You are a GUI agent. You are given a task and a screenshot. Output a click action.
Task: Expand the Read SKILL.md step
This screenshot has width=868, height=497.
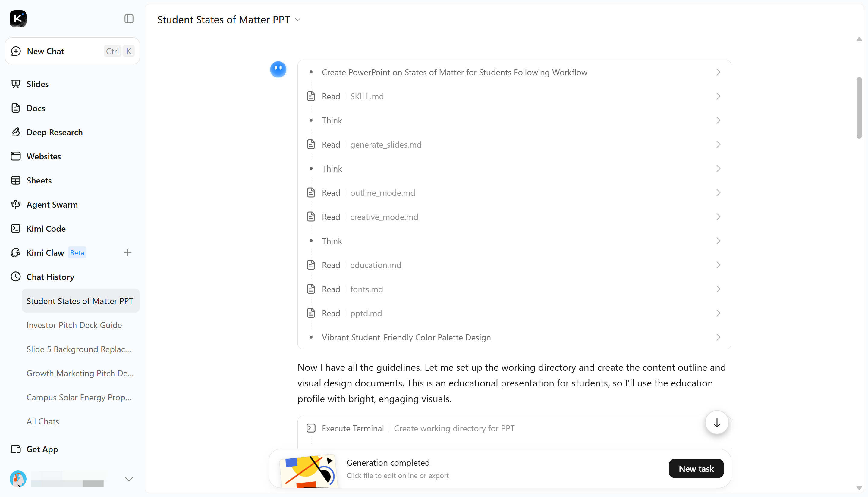pyautogui.click(x=514, y=97)
